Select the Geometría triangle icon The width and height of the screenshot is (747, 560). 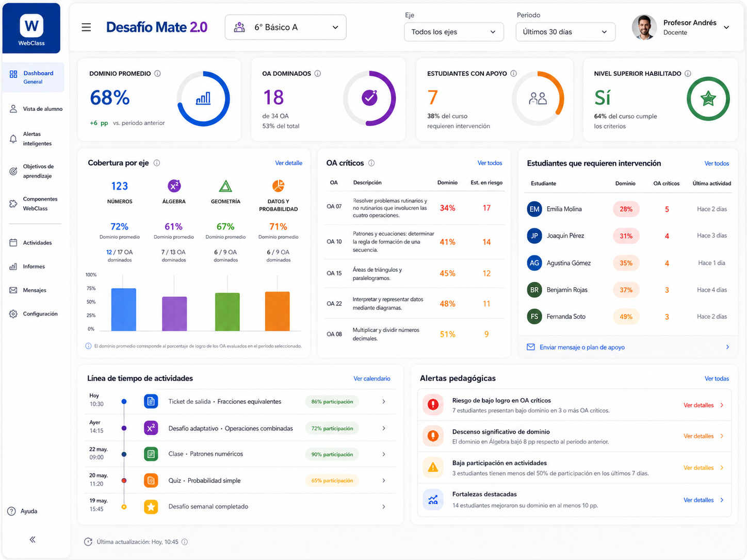coord(225,186)
